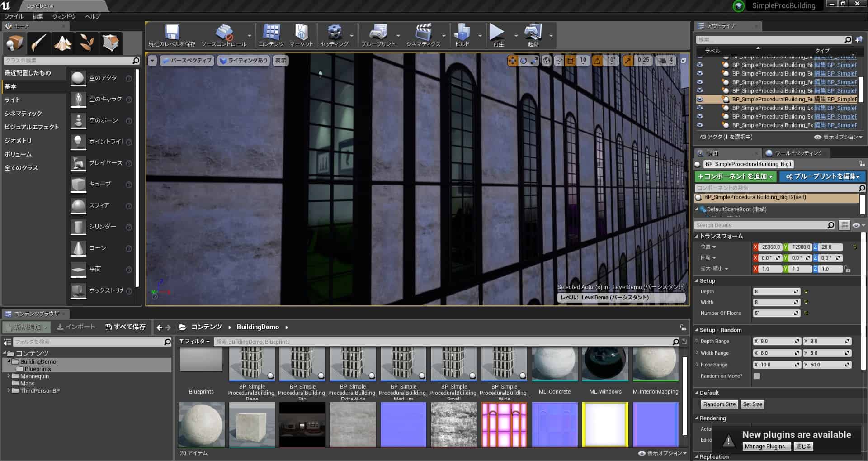This screenshot has width=868, height=461.
Task: Toggle content browser sources panel icon
Action: tap(7, 342)
